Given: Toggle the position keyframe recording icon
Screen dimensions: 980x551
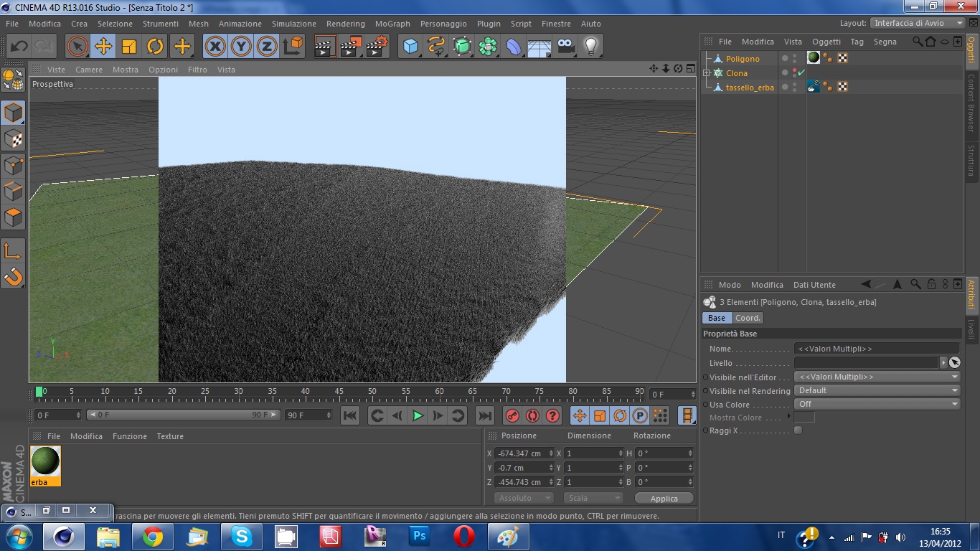Looking at the screenshot, I should pos(580,415).
